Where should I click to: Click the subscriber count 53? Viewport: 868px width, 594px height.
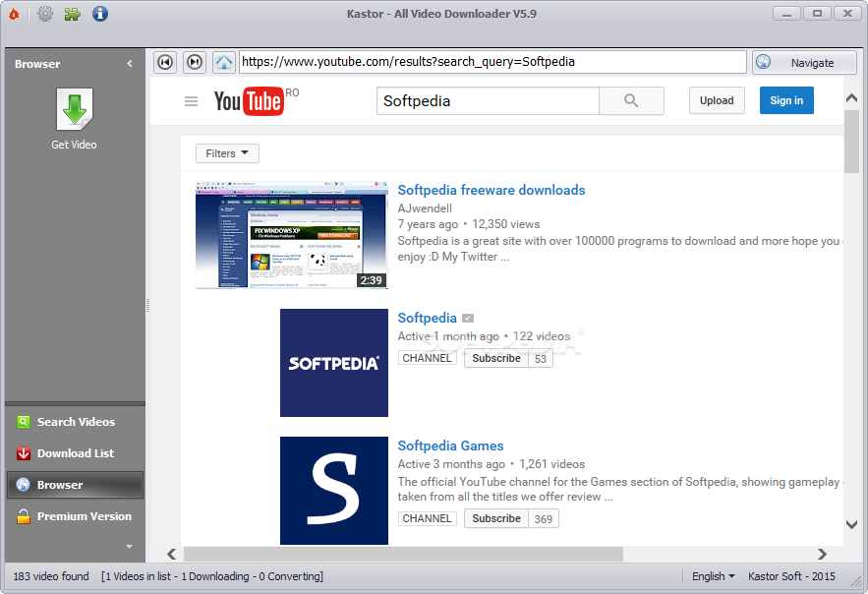point(541,359)
